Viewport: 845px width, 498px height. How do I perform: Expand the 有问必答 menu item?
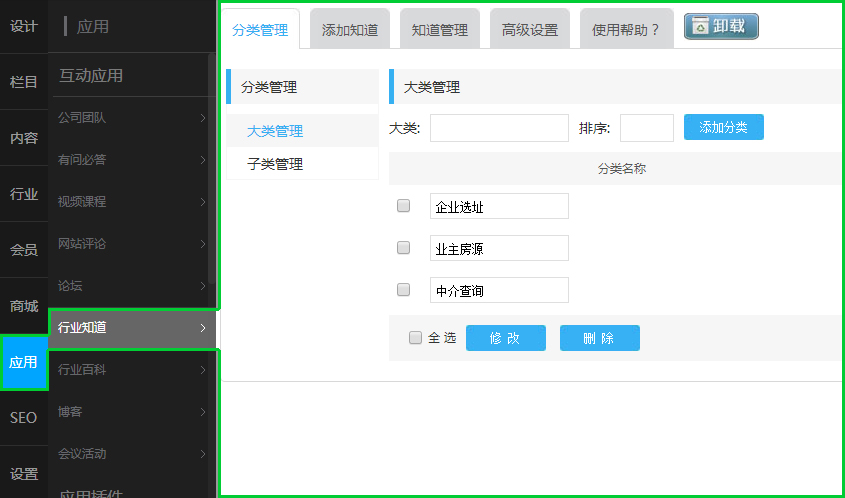(132, 160)
